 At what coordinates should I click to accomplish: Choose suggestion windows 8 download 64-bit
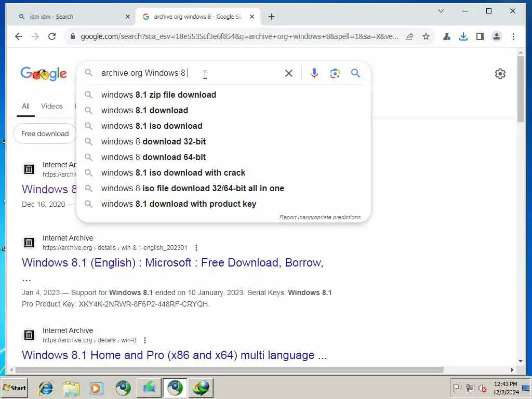(x=224, y=157)
